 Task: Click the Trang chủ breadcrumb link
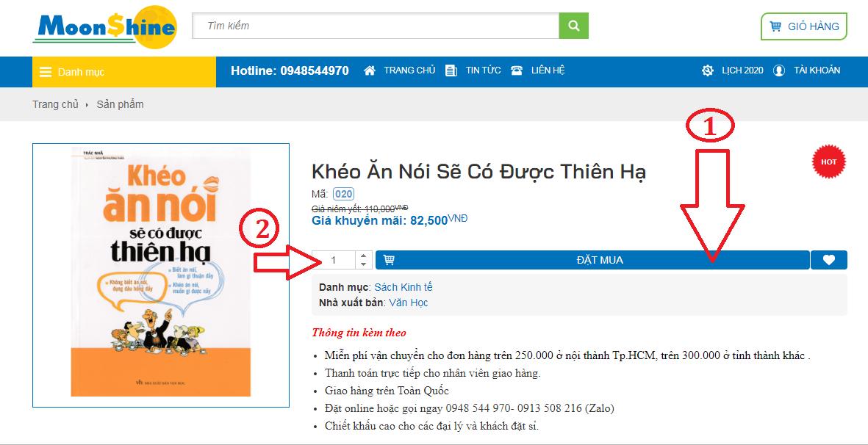click(55, 104)
